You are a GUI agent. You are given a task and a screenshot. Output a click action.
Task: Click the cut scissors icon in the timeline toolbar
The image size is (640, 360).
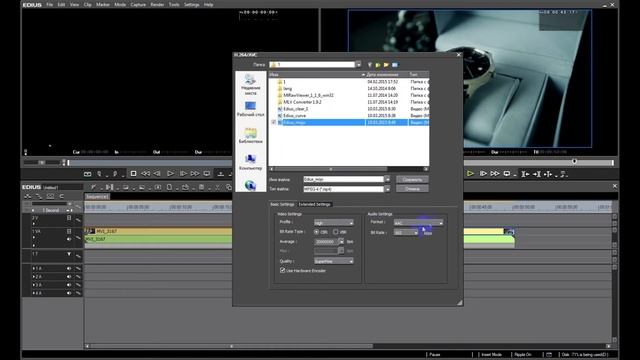coord(218,187)
